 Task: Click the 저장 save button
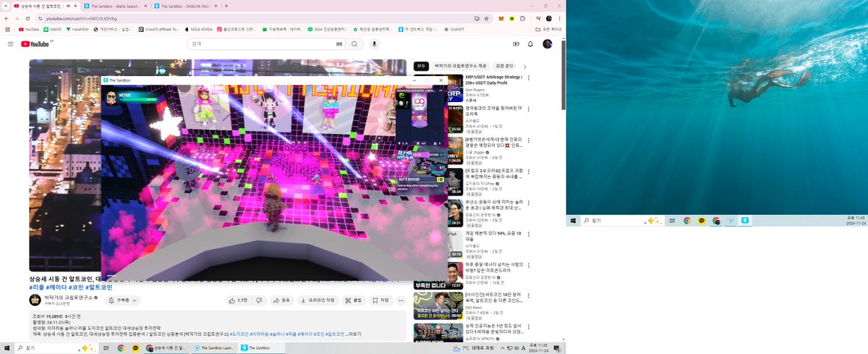tap(381, 300)
